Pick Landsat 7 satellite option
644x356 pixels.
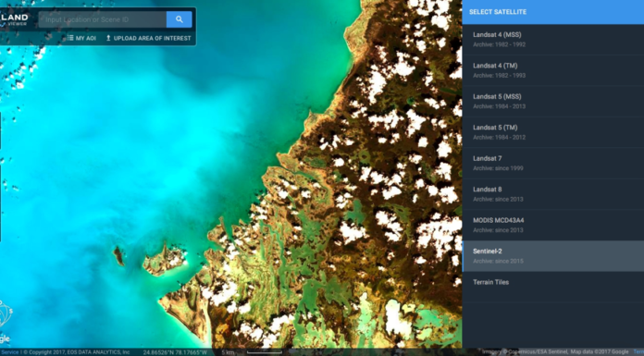(x=552, y=163)
